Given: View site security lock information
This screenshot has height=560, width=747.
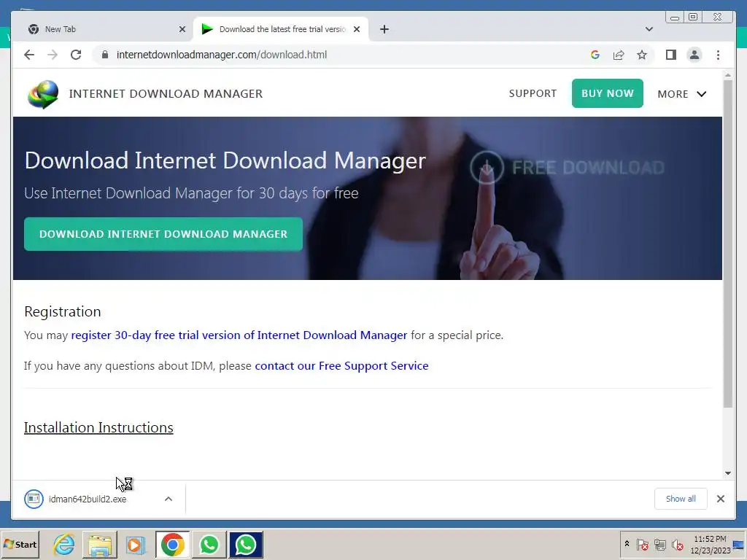Looking at the screenshot, I should 105,55.
